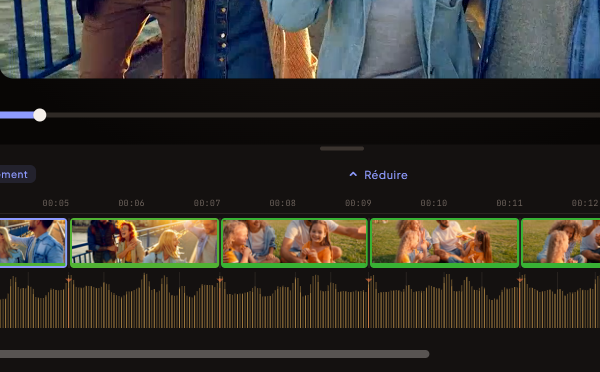
Task: Click the Réduire text label
Action: [386, 175]
